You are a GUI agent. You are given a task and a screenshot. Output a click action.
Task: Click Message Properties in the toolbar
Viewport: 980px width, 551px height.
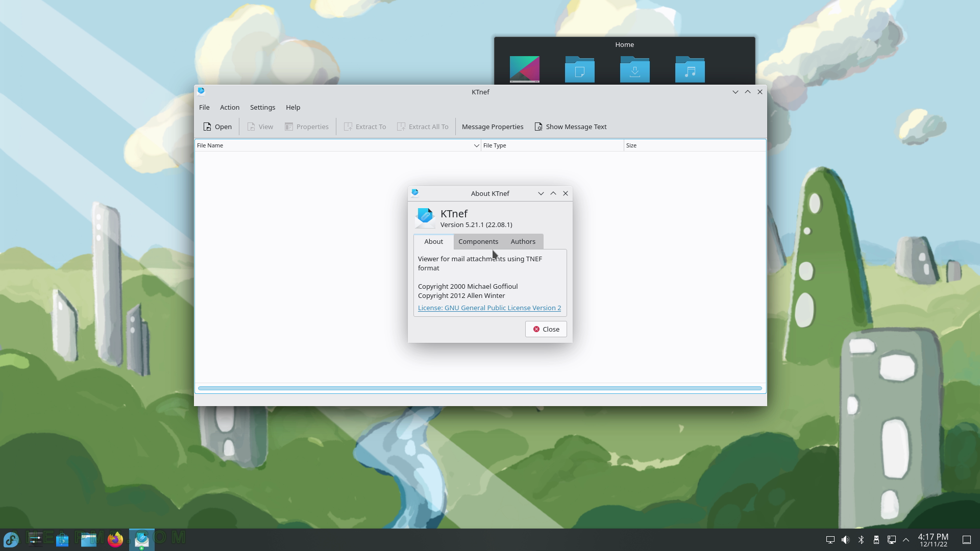click(493, 127)
